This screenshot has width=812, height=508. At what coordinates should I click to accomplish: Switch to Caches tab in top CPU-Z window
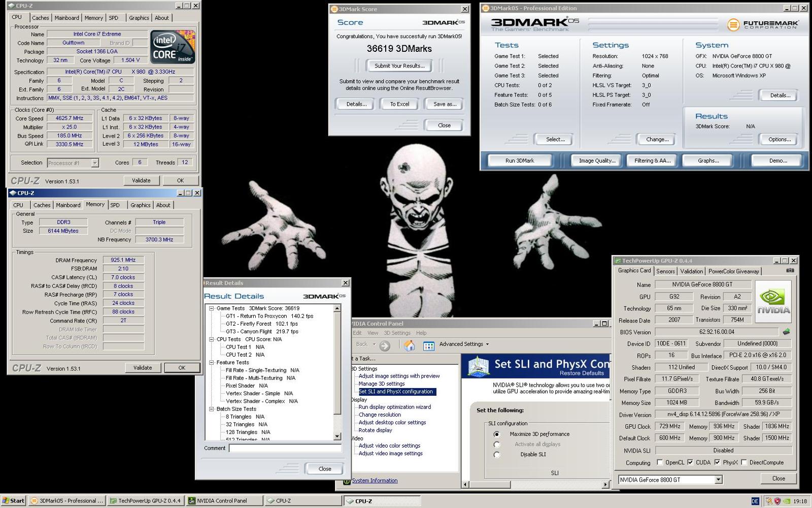(x=41, y=18)
